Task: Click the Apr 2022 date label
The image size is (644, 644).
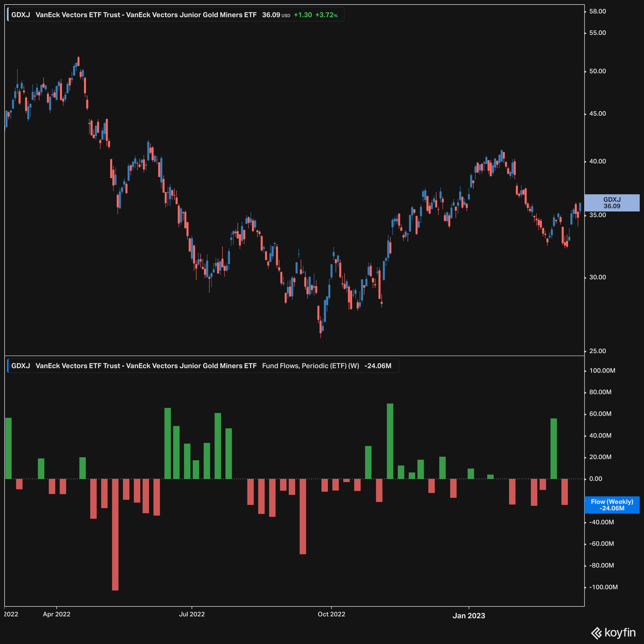Action: pyautogui.click(x=57, y=614)
